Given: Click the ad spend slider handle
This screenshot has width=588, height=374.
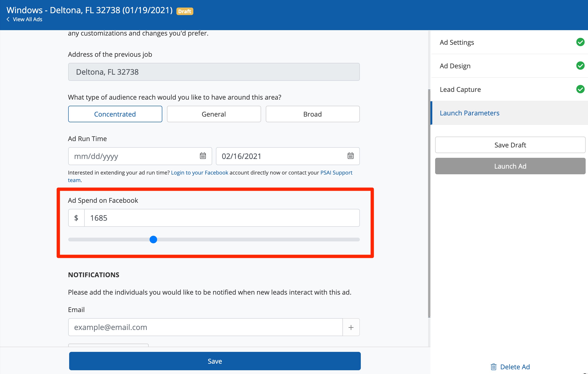Looking at the screenshot, I should [153, 240].
